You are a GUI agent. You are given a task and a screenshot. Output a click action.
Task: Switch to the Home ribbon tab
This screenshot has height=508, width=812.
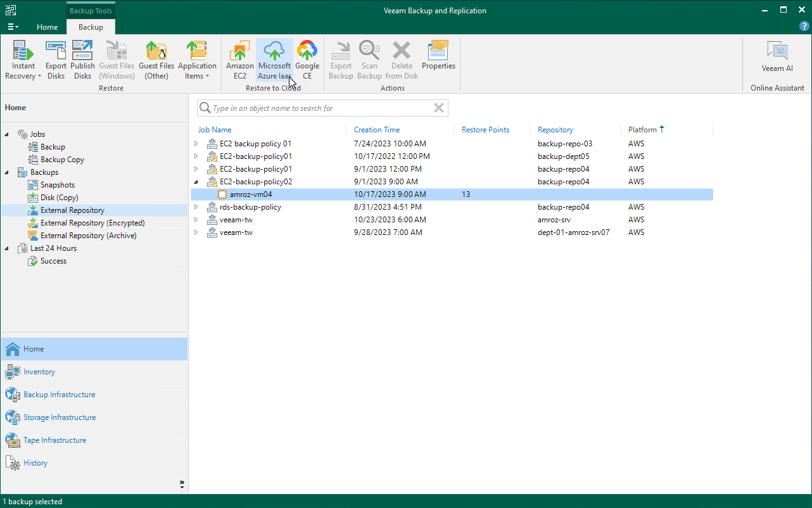47,27
